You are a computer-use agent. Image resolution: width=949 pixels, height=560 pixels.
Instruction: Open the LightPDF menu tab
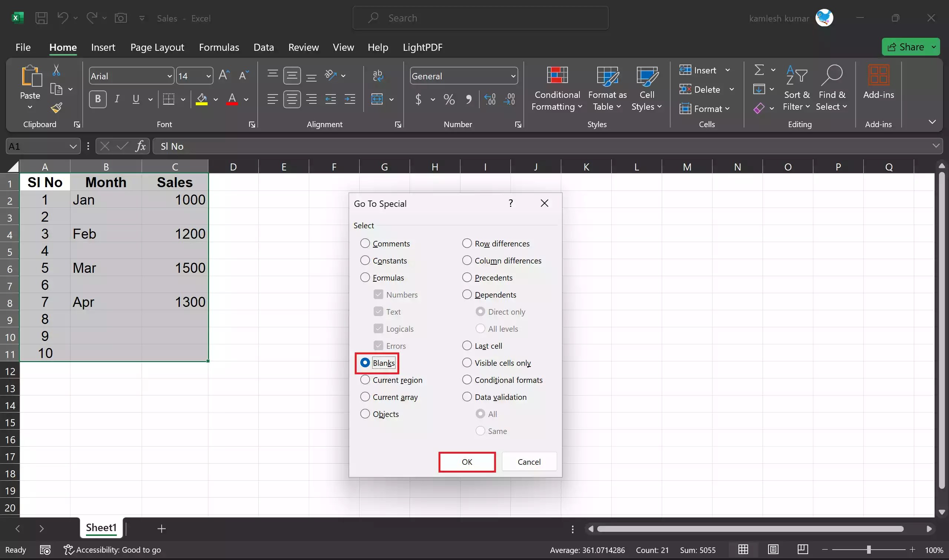click(423, 47)
